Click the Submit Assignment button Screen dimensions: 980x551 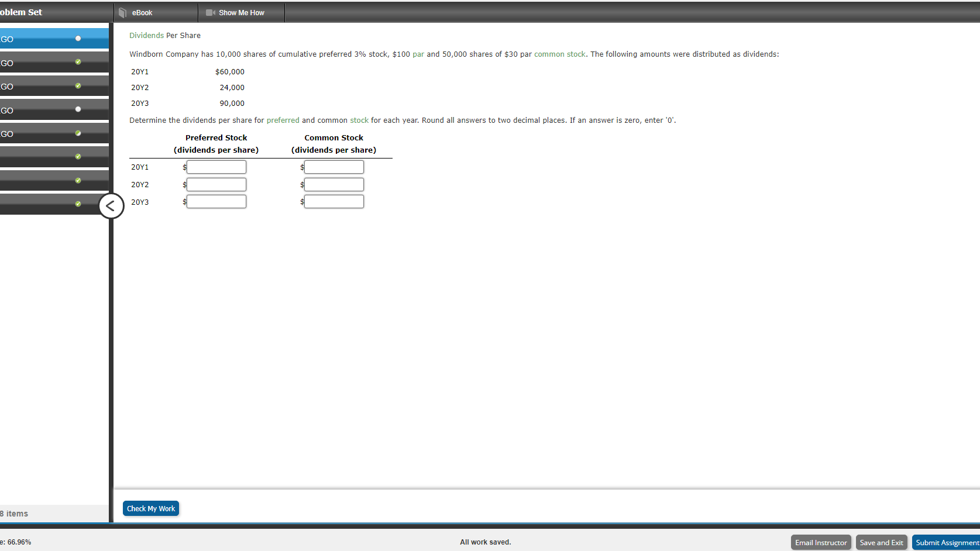(948, 542)
